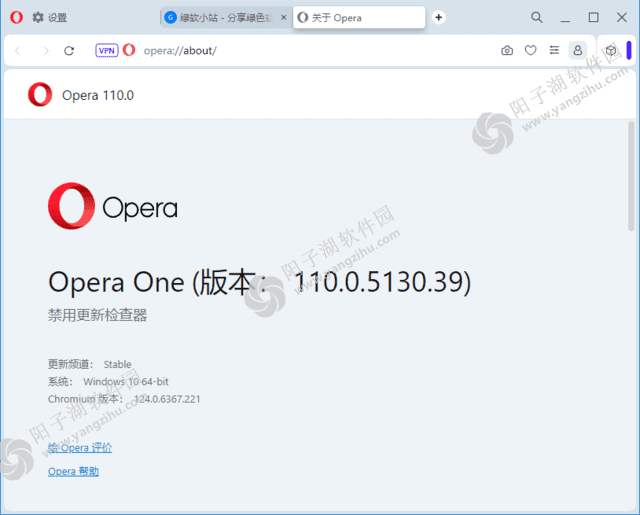Click the Opera 110.0 header title

tap(98, 95)
